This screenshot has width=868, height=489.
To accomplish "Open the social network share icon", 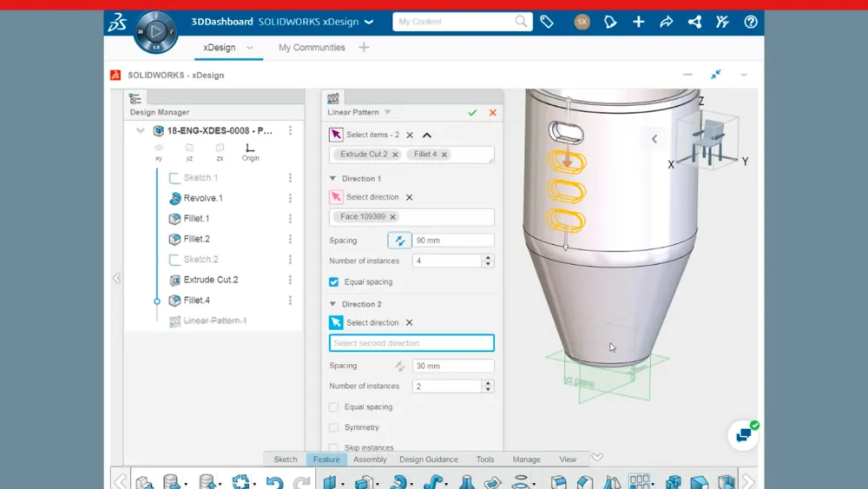I will tap(694, 22).
